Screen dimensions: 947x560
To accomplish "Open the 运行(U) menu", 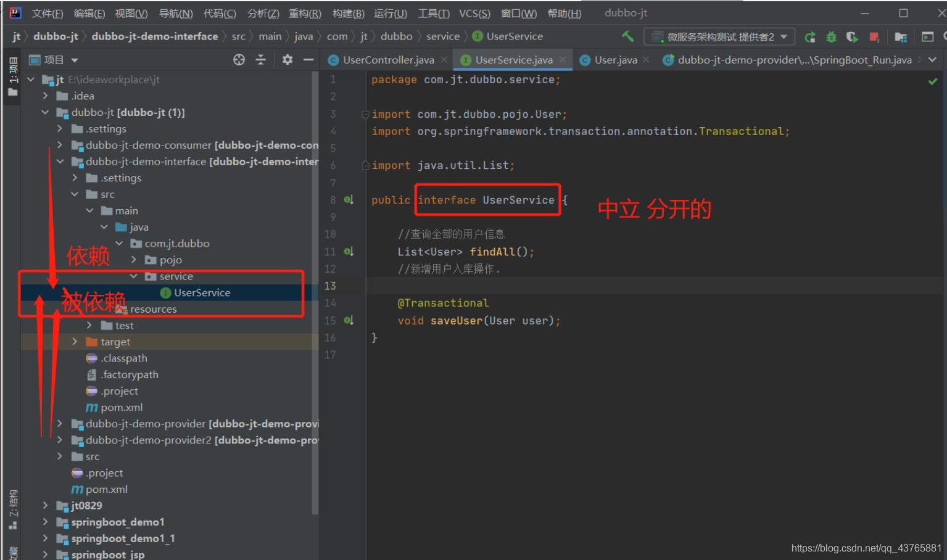I will coord(390,14).
